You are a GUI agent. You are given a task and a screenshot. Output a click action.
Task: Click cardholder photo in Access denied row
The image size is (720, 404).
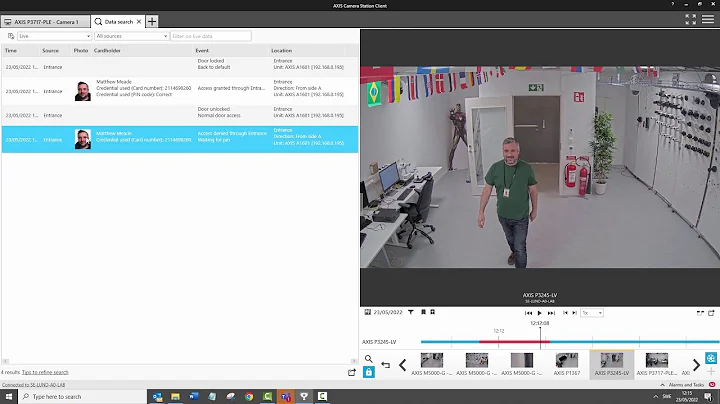pyautogui.click(x=83, y=139)
